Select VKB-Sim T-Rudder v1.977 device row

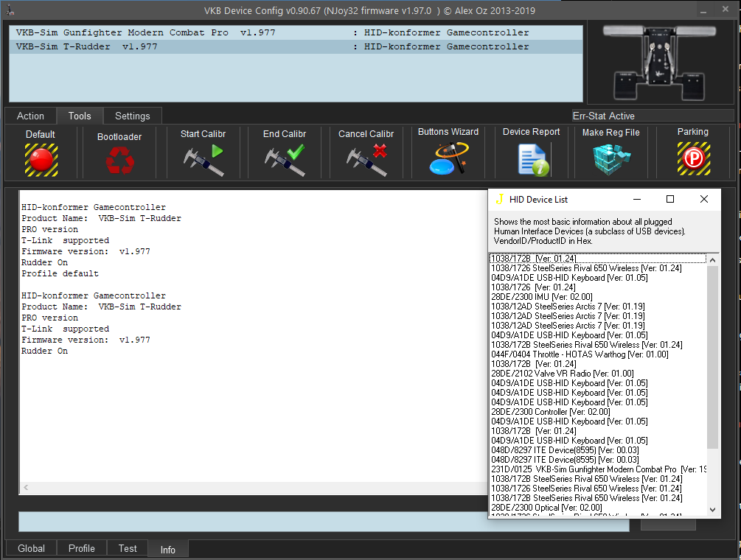296,46
